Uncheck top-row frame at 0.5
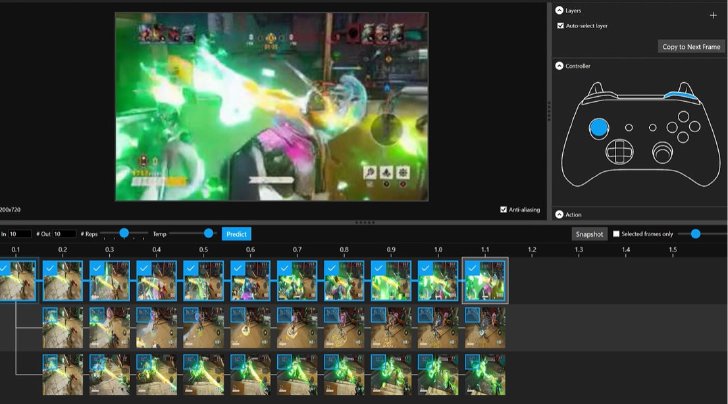Image resolution: width=728 pixels, height=404 pixels. pos(190,268)
